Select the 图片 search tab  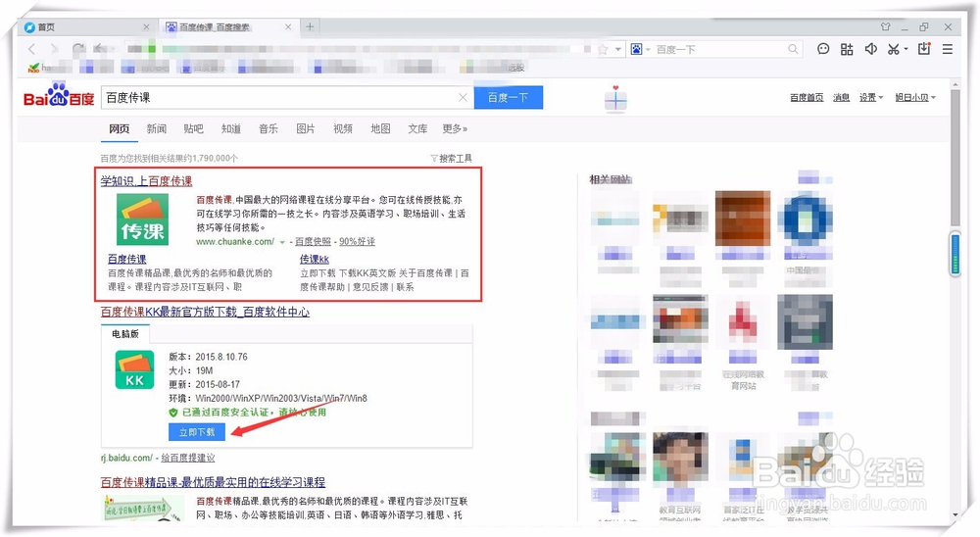[x=306, y=128]
